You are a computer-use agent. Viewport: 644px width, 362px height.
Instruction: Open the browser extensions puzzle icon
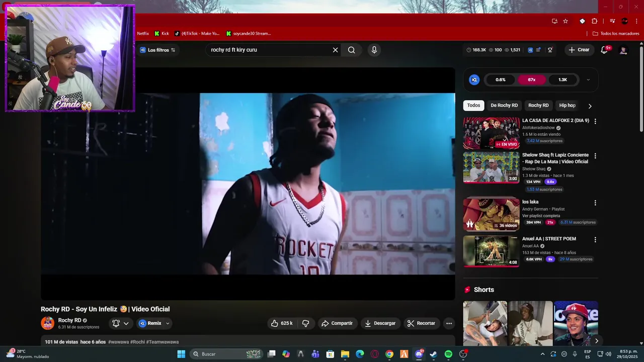tap(594, 21)
